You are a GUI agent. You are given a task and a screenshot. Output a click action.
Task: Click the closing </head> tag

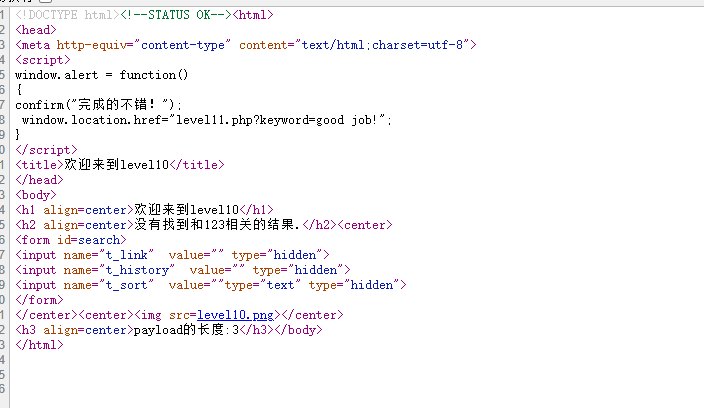(x=40, y=180)
